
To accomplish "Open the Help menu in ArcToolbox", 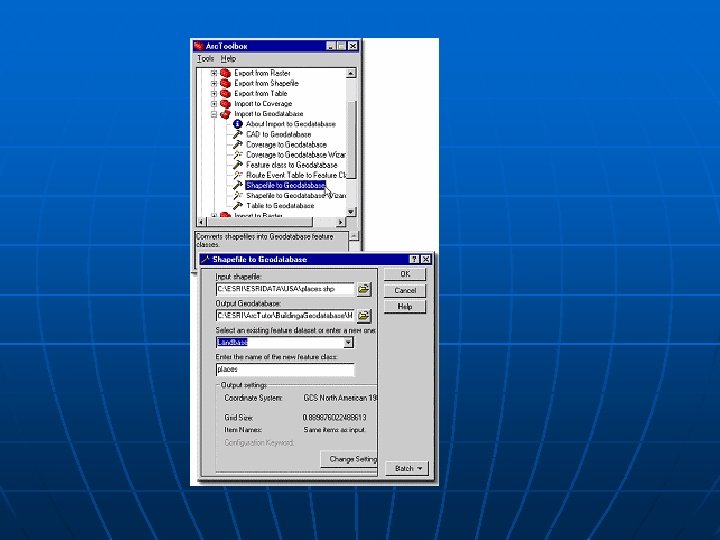I will pos(228,59).
